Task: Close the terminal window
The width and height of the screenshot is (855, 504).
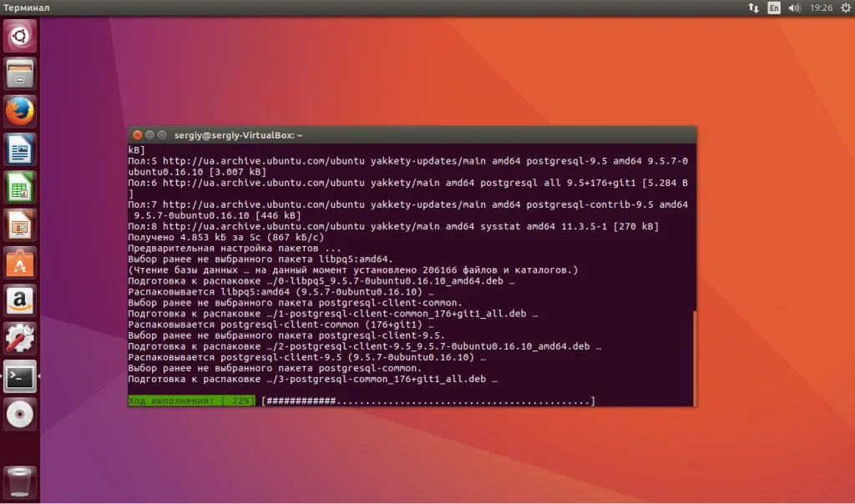Action: [x=138, y=134]
